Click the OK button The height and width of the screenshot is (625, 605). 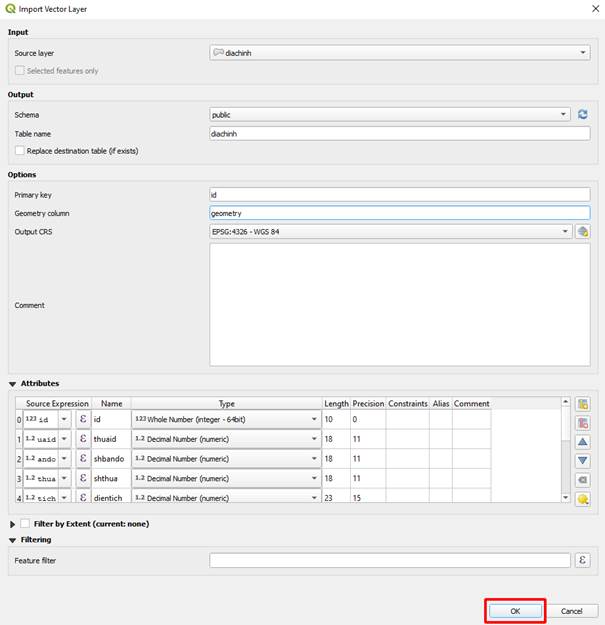point(515,610)
